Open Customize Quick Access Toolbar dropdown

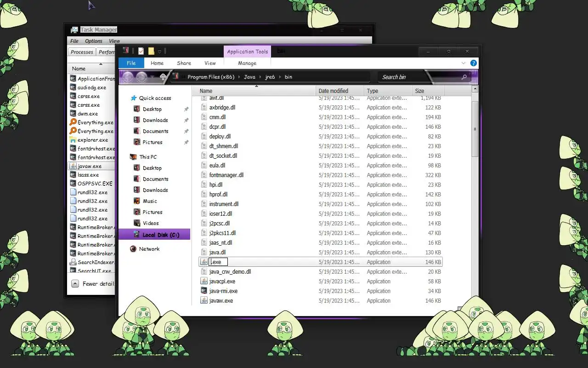click(x=159, y=52)
